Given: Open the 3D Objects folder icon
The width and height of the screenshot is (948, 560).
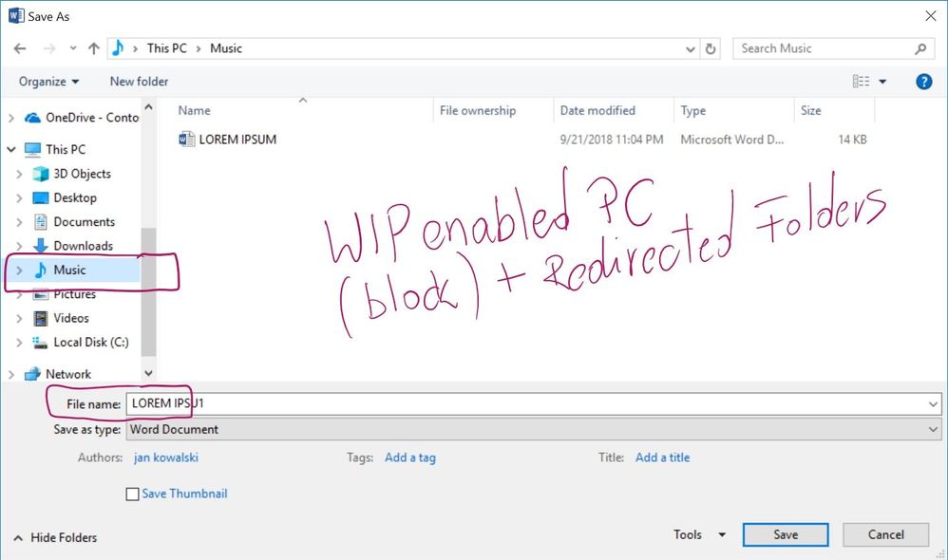Looking at the screenshot, I should coord(41,174).
